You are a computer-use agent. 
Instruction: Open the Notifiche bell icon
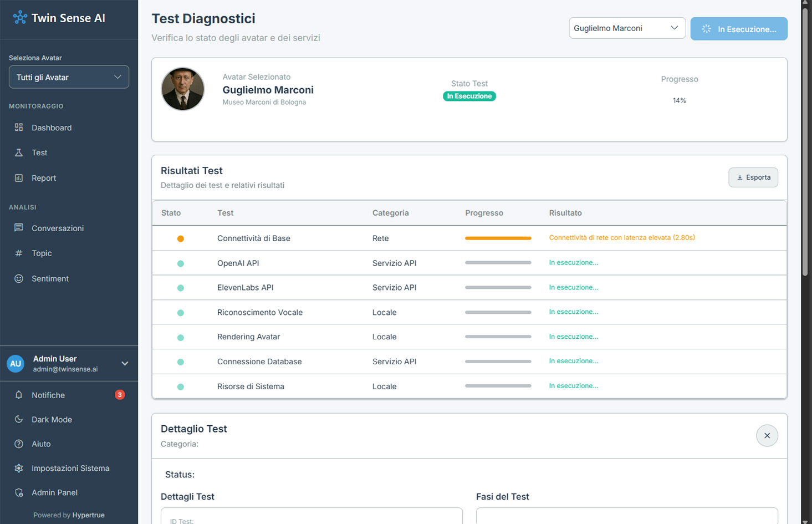pyautogui.click(x=19, y=395)
